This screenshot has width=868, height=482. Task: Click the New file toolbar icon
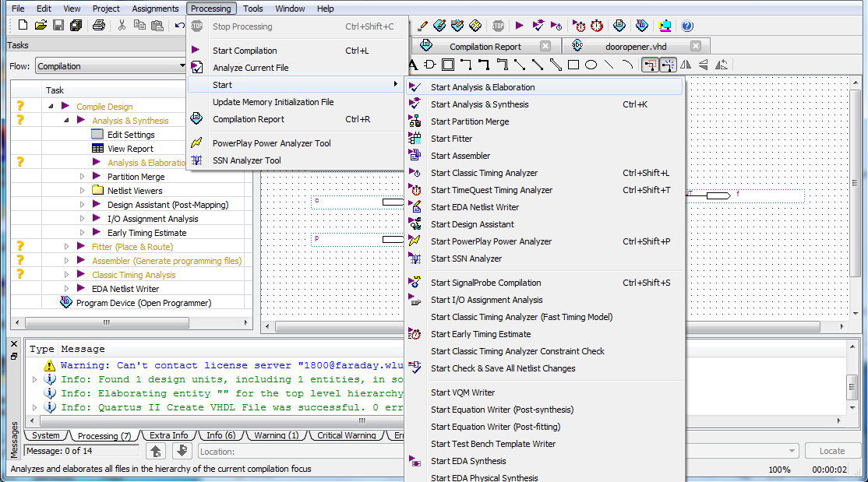click(23, 26)
